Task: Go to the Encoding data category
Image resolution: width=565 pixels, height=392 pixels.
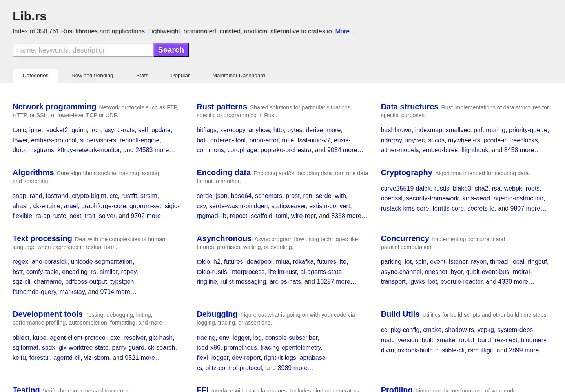Action: [224, 172]
